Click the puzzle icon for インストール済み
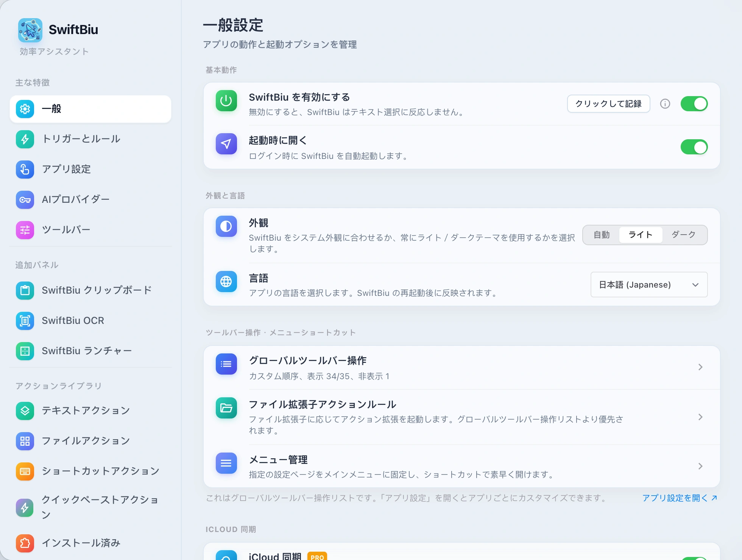This screenshot has width=742, height=560. (x=25, y=543)
